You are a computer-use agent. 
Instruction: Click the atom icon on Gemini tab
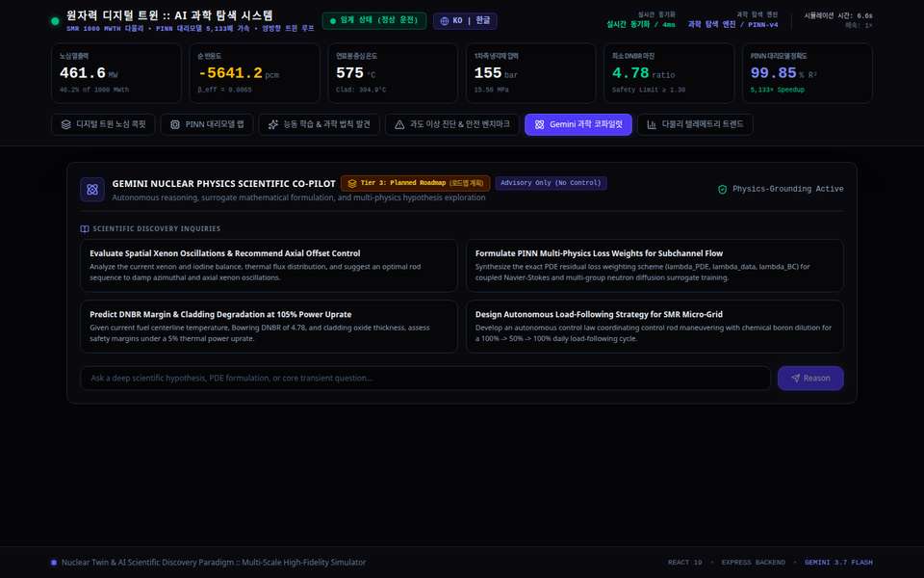(x=539, y=124)
